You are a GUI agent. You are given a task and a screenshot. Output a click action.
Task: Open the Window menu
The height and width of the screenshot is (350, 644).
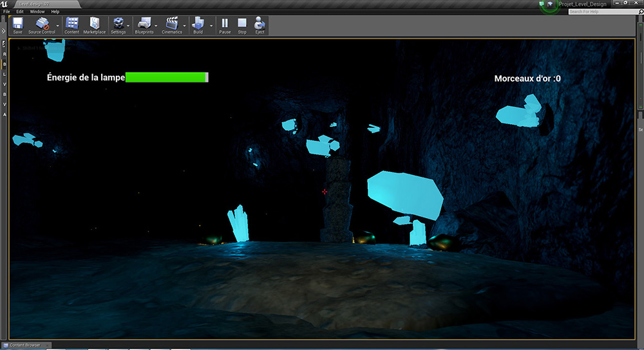point(37,12)
